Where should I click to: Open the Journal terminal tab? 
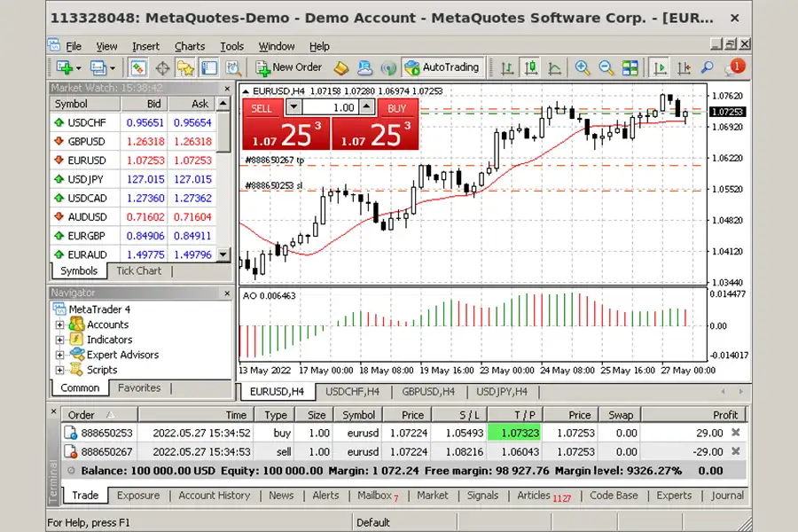[727, 496]
